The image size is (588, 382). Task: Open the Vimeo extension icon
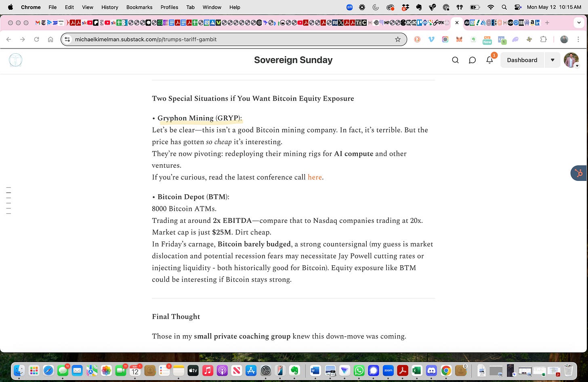click(x=431, y=39)
